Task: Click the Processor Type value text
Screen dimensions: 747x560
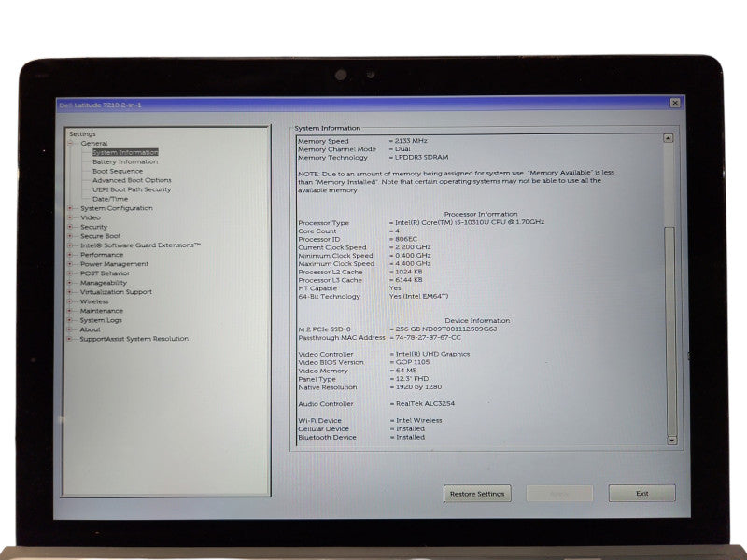Action: point(470,222)
